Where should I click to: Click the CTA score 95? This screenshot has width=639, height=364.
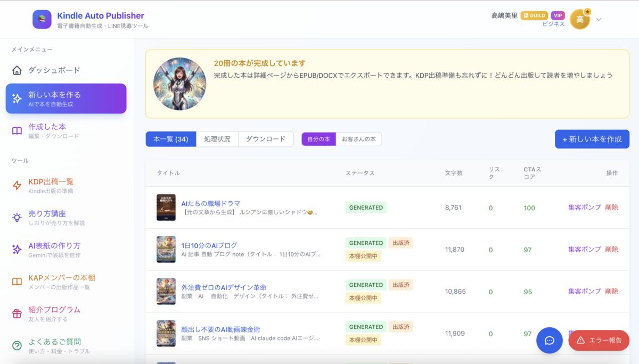528,292
